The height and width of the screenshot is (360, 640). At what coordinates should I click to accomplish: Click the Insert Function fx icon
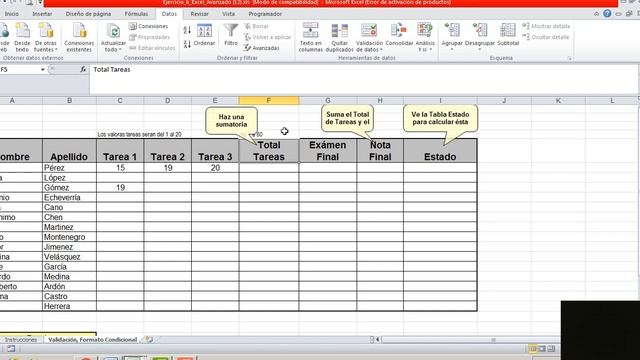[83, 70]
